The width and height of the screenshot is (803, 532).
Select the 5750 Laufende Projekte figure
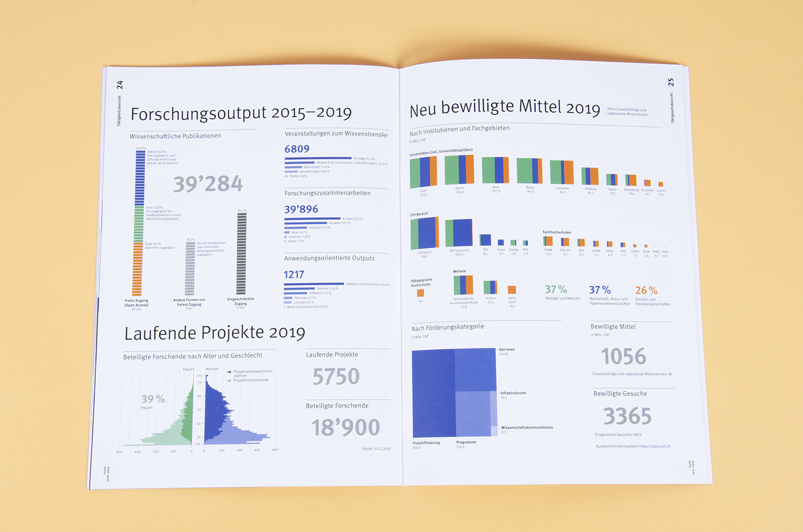pyautogui.click(x=336, y=377)
